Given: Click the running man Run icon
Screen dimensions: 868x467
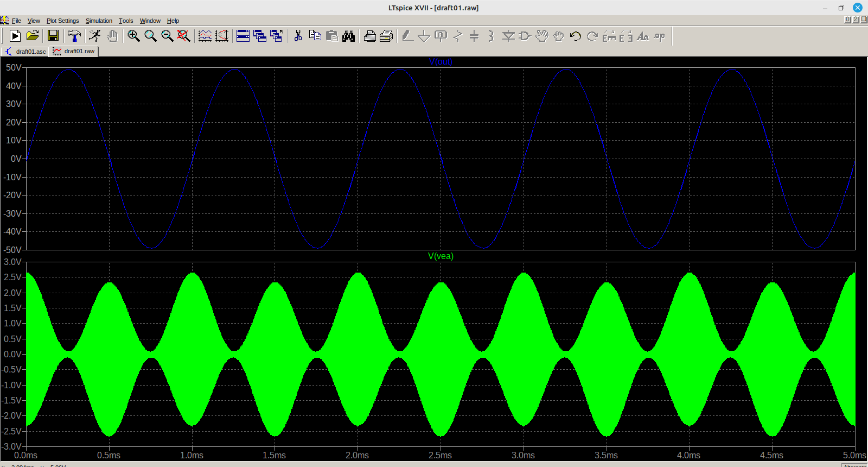Looking at the screenshot, I should point(95,36).
